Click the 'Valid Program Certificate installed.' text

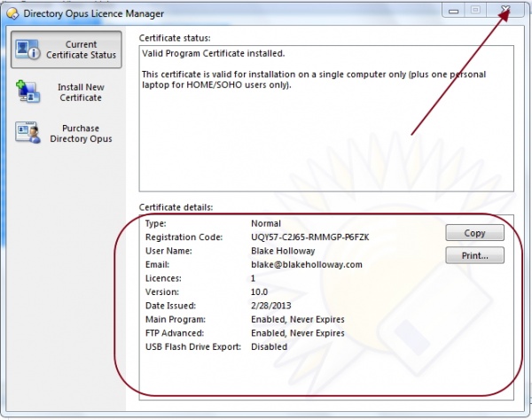pyautogui.click(x=213, y=53)
